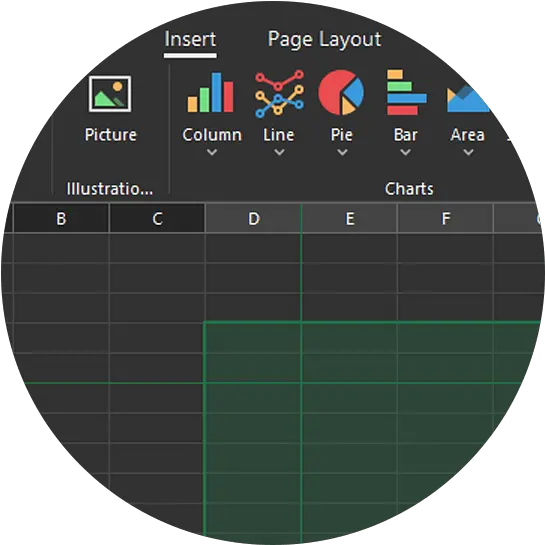Viewport: 545px width, 545px height.
Task: Expand the Pie chart dropdown chevron
Action: click(342, 152)
